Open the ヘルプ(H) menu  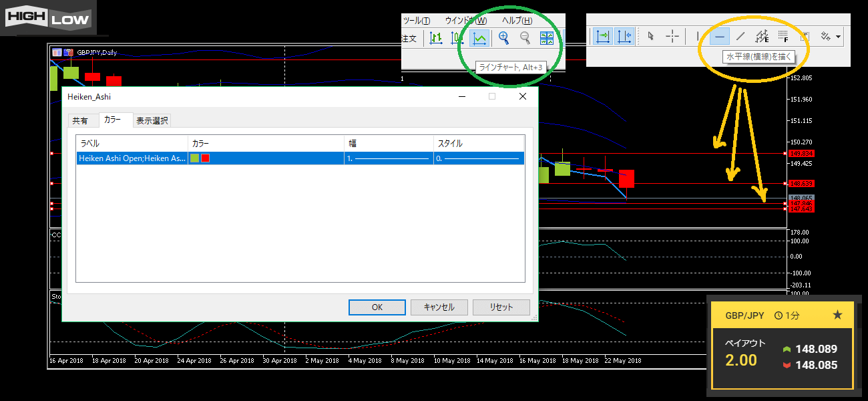pyautogui.click(x=517, y=21)
